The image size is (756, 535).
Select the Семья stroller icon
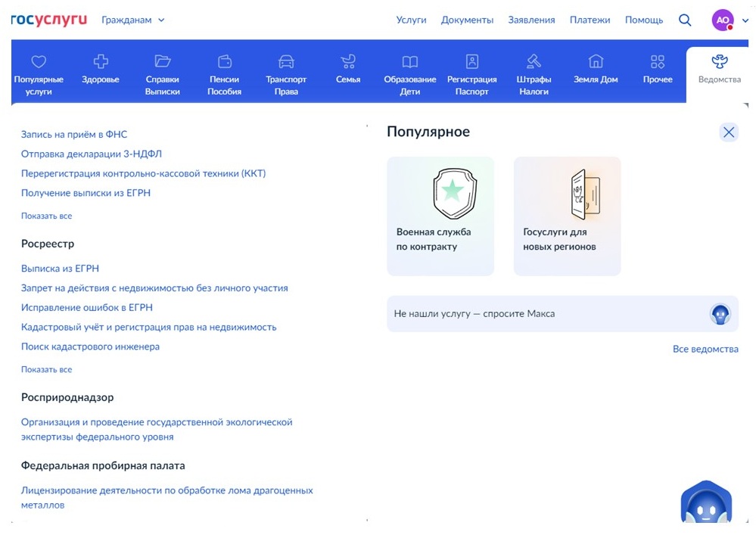point(348,61)
